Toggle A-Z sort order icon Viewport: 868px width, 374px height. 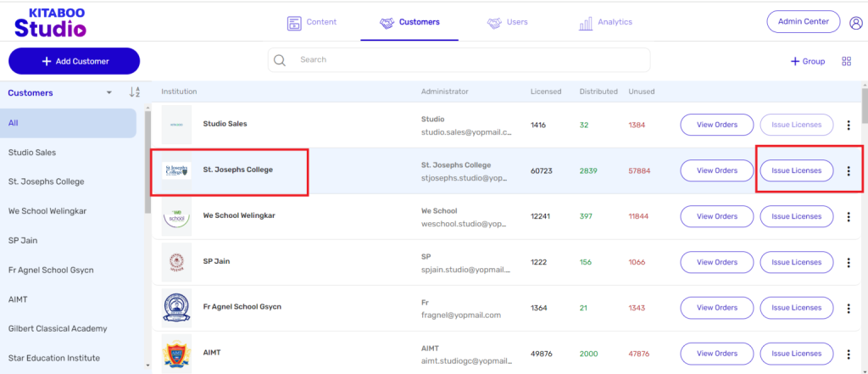pos(134,92)
